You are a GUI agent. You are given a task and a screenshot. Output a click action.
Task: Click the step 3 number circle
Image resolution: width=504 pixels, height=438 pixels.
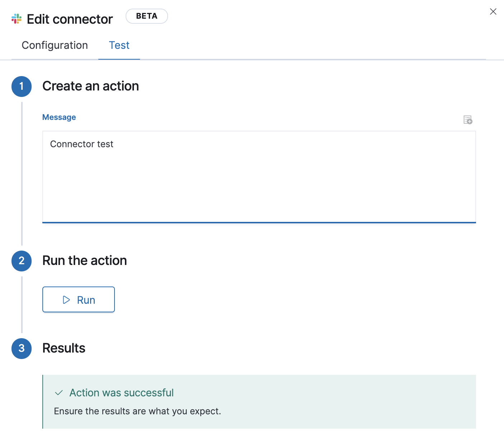click(x=22, y=349)
